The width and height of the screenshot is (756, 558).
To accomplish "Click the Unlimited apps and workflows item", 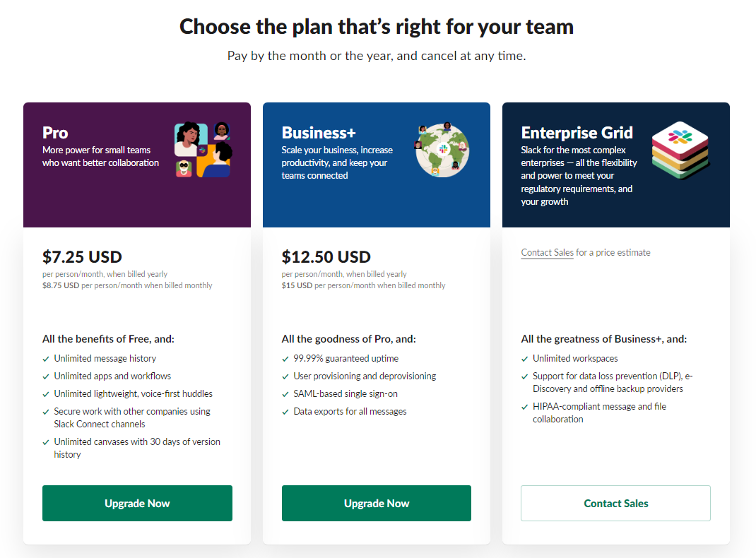I will pyautogui.click(x=112, y=376).
